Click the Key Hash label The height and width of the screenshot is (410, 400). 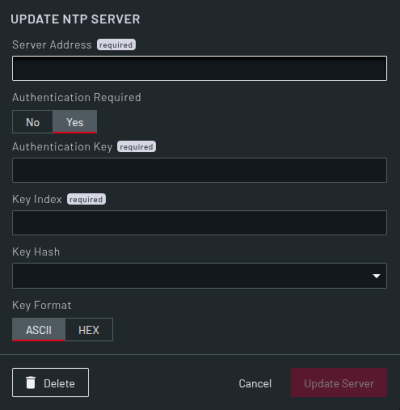coord(36,252)
